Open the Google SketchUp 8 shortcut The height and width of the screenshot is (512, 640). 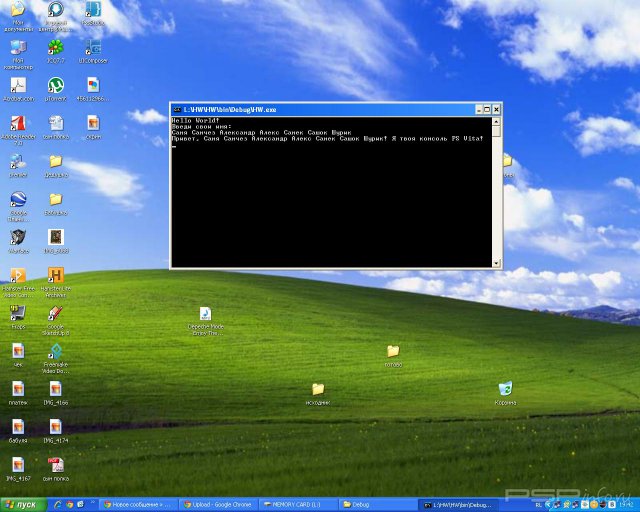pos(56,314)
